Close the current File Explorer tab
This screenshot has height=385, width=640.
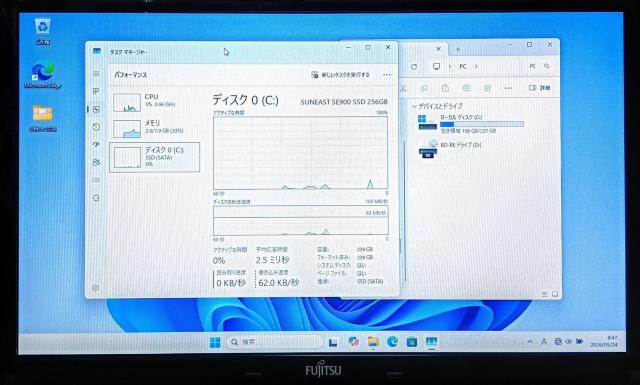(438, 49)
